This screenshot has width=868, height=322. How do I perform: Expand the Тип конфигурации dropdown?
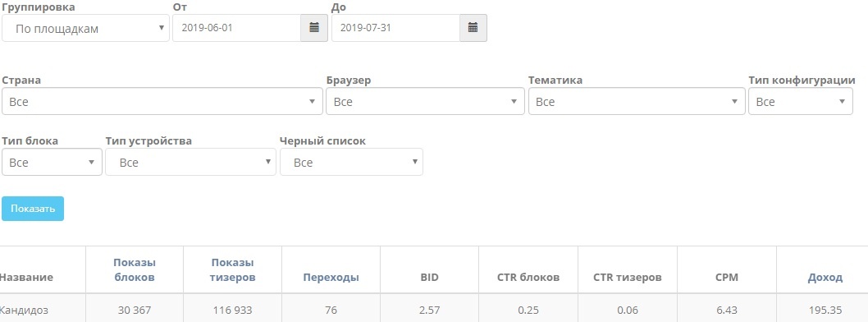click(801, 101)
